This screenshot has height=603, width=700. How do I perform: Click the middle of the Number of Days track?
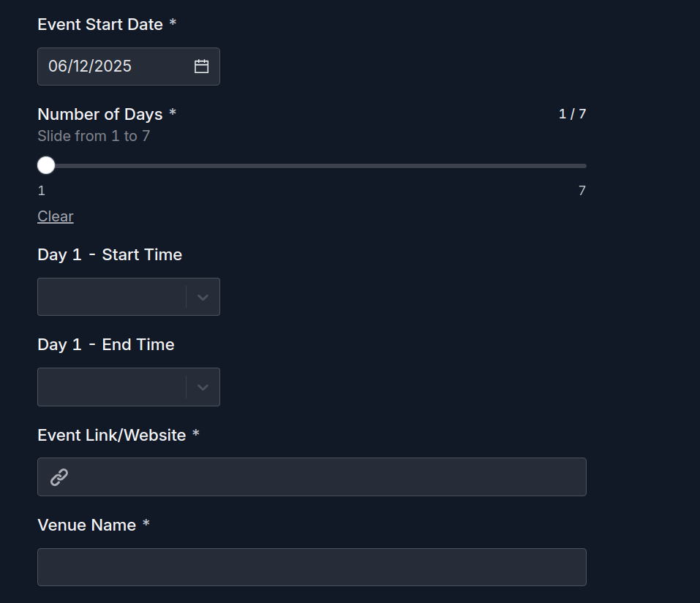coord(312,166)
